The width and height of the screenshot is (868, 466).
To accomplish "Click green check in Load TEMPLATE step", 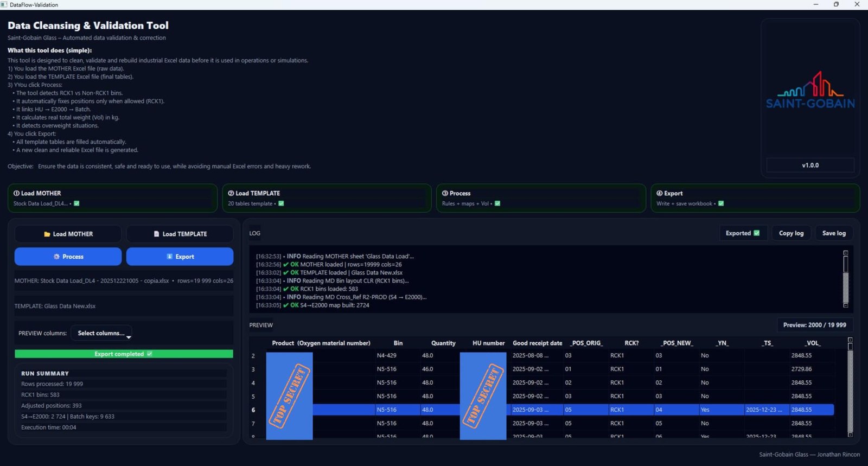I will 281,203.
